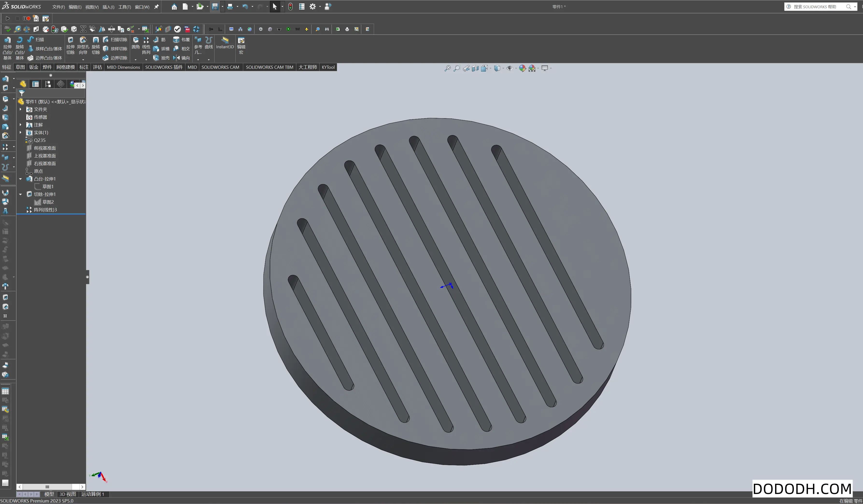The width and height of the screenshot is (863, 504).
Task: Click the macro Play button
Action: [7, 18]
